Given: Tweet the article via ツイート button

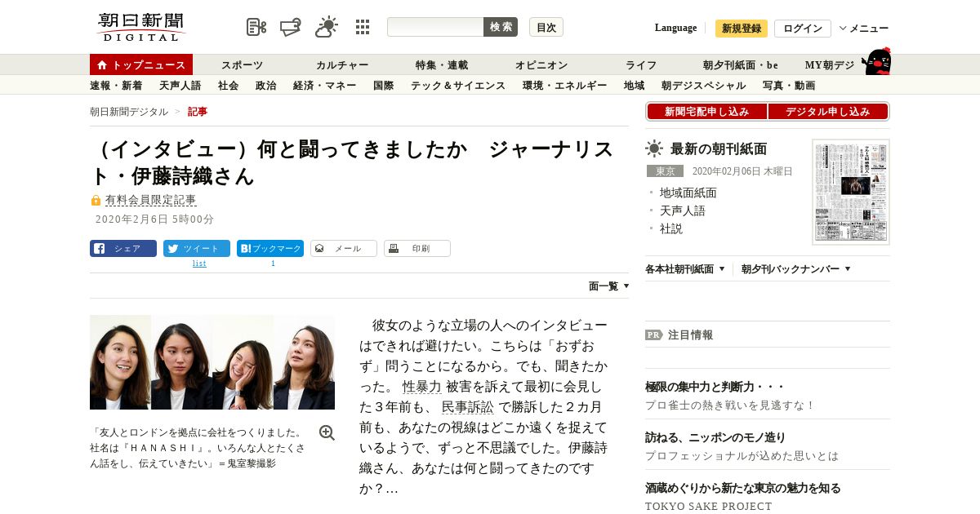Looking at the screenshot, I should pos(197,249).
